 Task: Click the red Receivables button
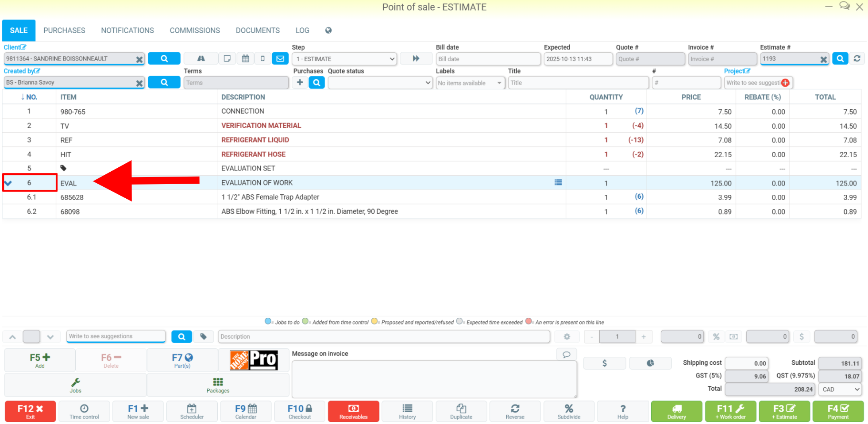pos(353,412)
